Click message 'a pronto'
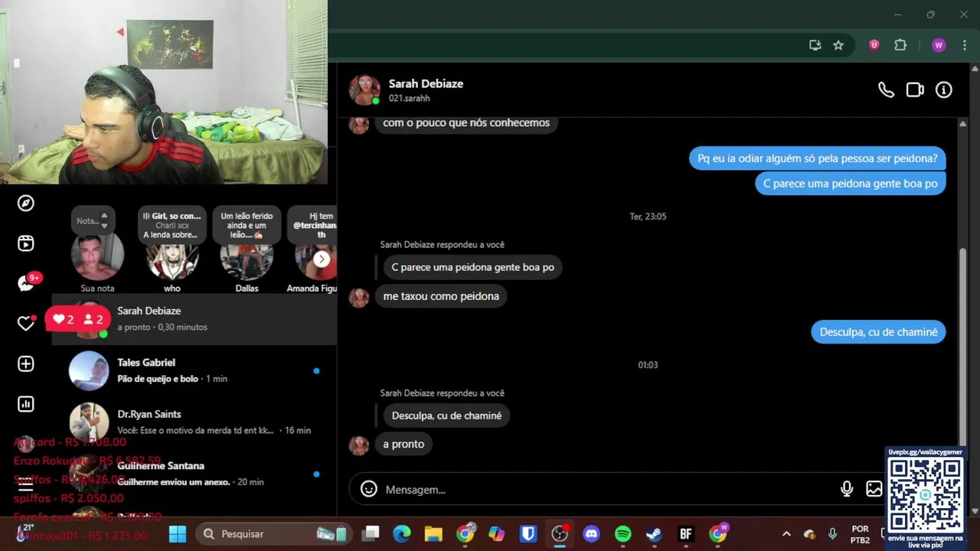The image size is (980, 551). [x=403, y=444]
